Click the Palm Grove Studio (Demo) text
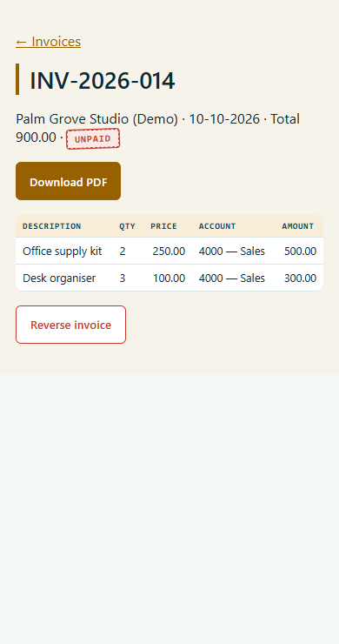339x644 pixels. pos(96,119)
